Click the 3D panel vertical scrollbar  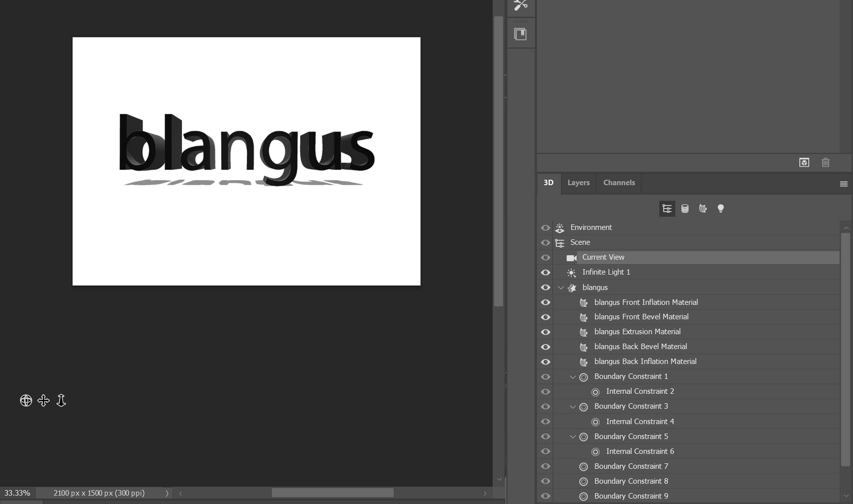pyautogui.click(x=846, y=349)
